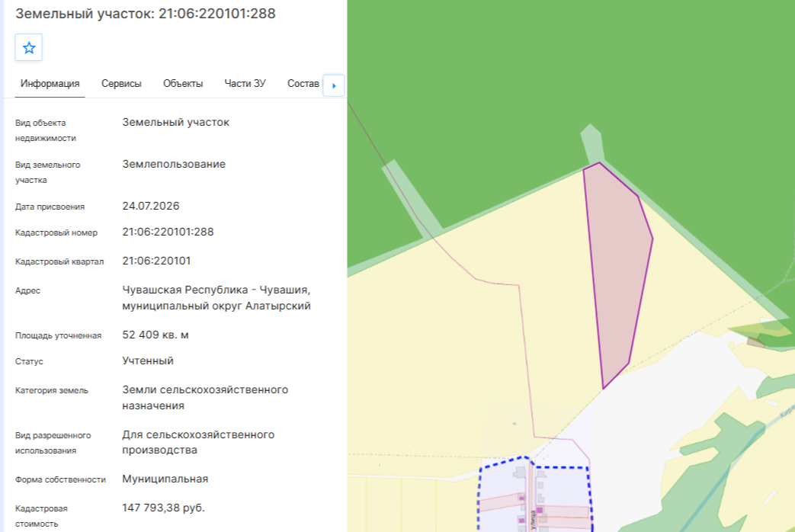Click the address text 'Чувашская Республика - Чувашия'
The height and width of the screenshot is (532, 795).
click(x=216, y=290)
